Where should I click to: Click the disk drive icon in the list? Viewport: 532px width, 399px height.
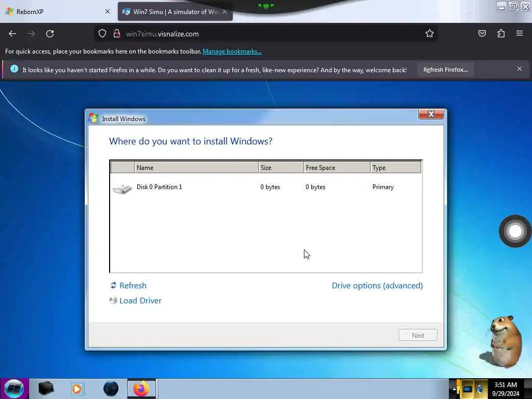[122, 189]
